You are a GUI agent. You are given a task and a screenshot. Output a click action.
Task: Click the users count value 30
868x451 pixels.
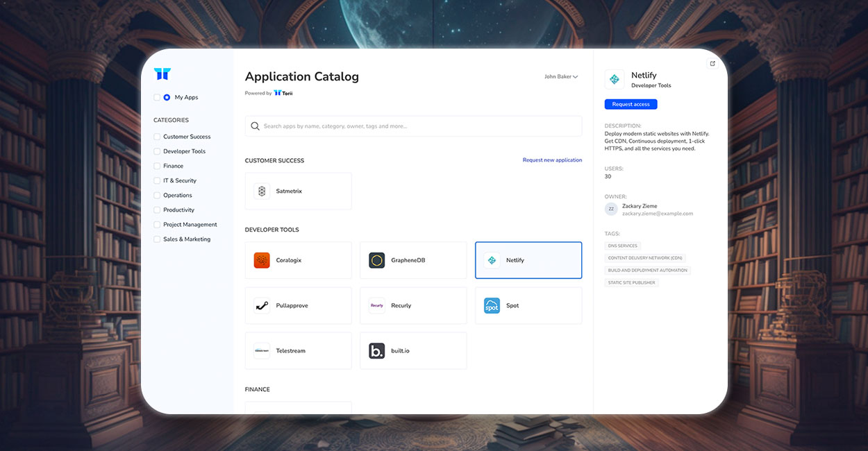click(608, 176)
